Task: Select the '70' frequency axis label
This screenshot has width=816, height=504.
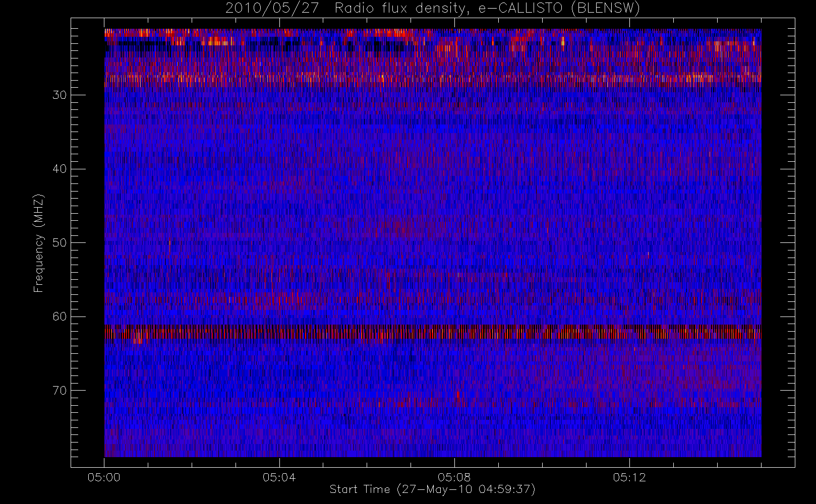Action: [x=60, y=390]
